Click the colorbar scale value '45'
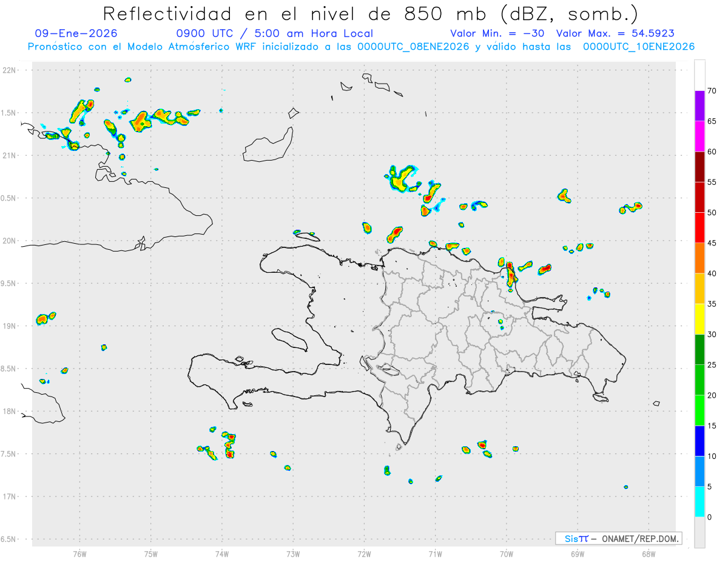 (712, 243)
